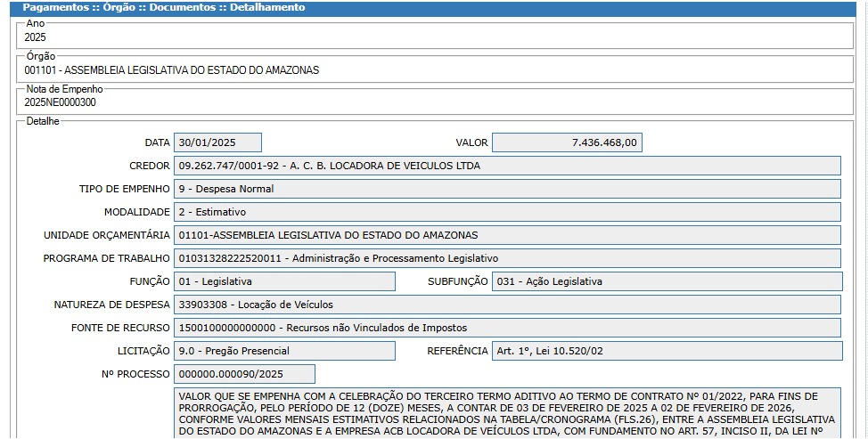Select the SUBFUNÇÃO field with Ação Legislativa
Viewport: 868px width, 439px height.
tap(667, 281)
